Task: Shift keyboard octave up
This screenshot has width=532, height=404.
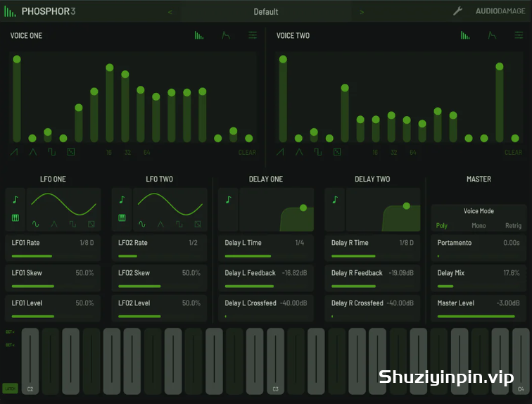Action: point(10,332)
